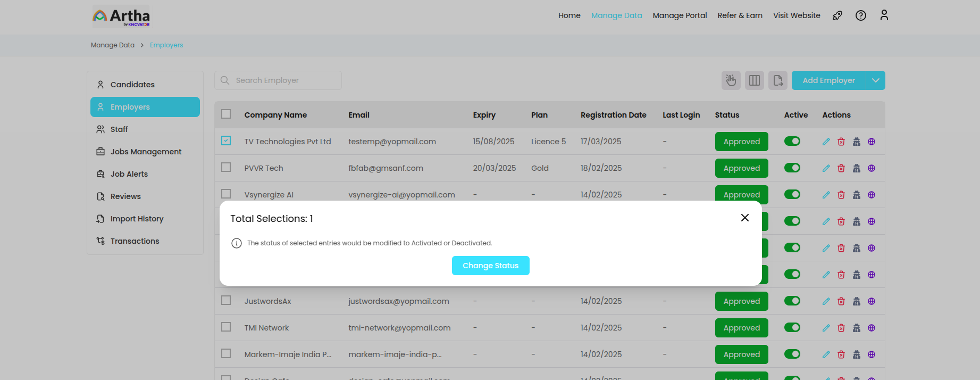
Task: Toggle Active switch for JustwordsAx
Action: (x=792, y=301)
